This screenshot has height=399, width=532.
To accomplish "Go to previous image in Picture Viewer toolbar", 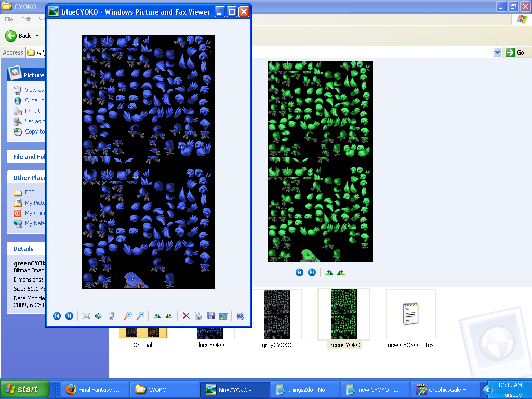I will [57, 316].
